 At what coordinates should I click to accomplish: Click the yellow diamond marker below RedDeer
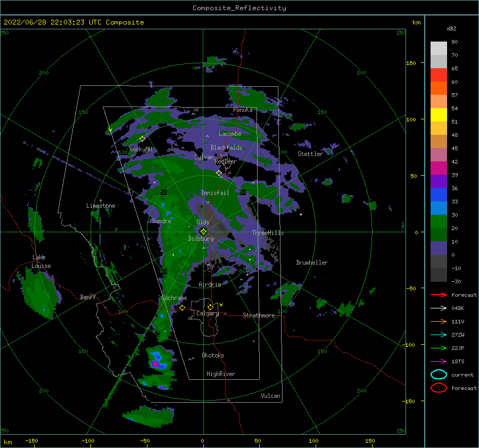click(x=219, y=173)
